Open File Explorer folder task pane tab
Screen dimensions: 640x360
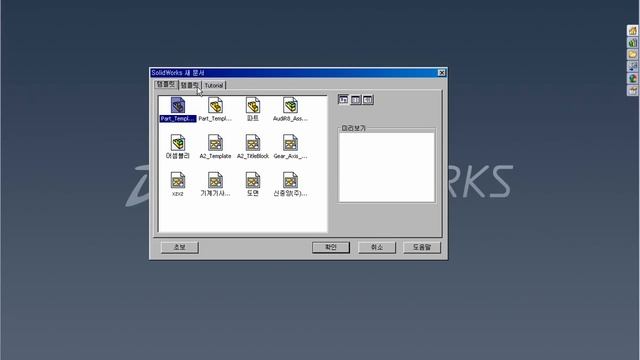click(x=633, y=54)
